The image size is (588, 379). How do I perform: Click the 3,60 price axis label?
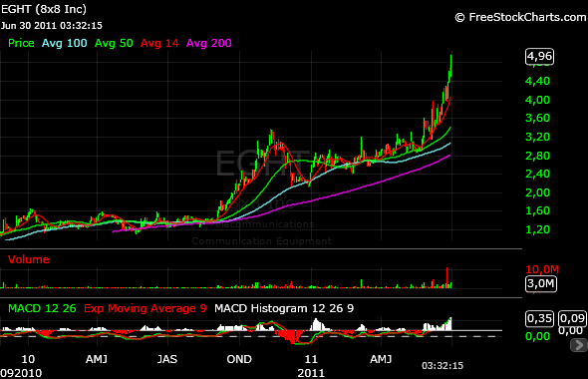click(x=537, y=119)
